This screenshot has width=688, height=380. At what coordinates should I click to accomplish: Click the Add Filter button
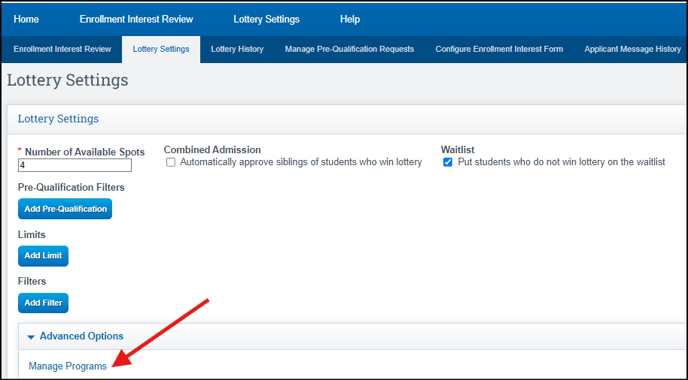(43, 303)
